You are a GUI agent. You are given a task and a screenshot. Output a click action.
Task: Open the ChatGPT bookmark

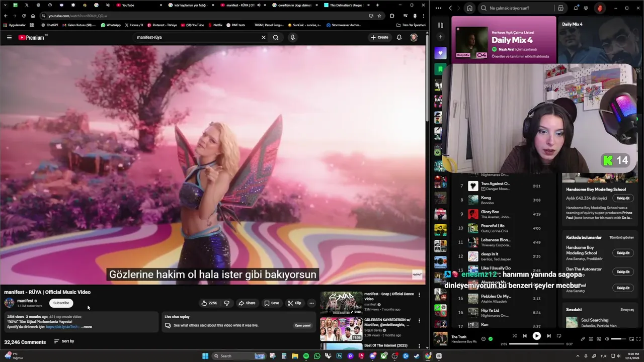click(50, 25)
